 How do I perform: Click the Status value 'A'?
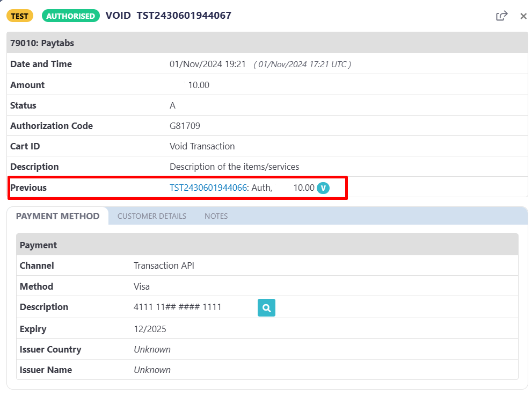click(x=172, y=106)
